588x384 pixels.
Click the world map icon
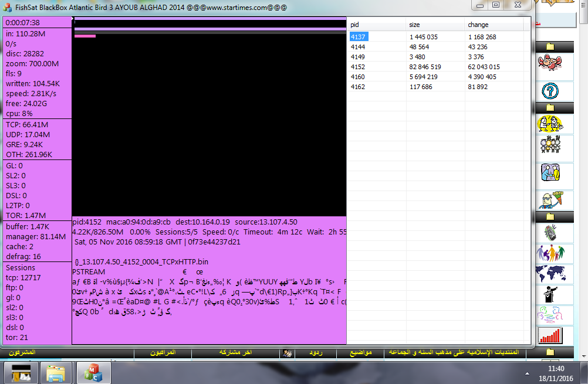point(550,274)
